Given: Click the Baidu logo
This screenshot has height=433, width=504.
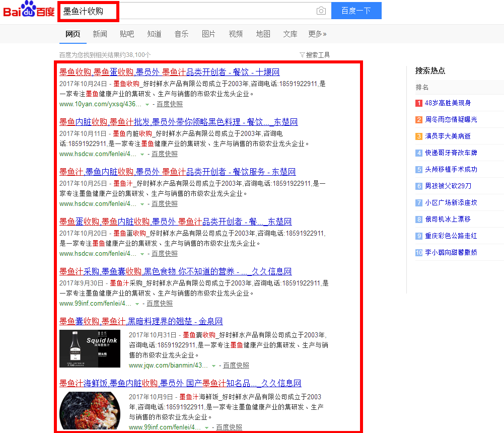Looking at the screenshot, I should [29, 11].
